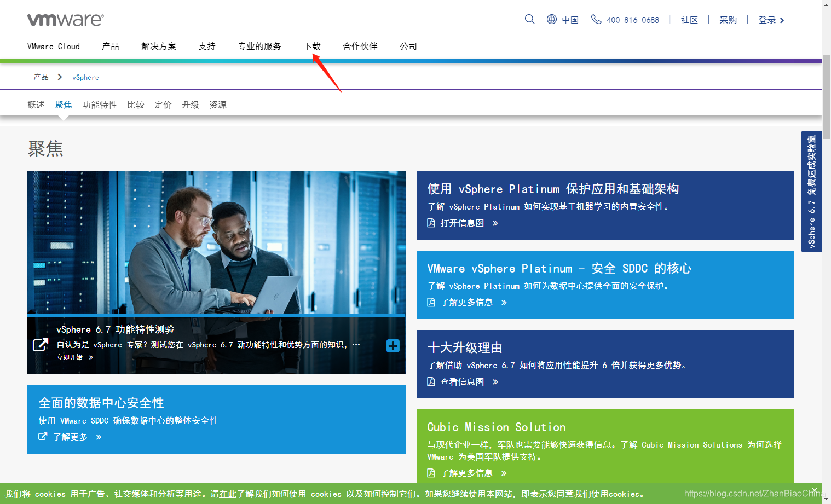Click the PDF icon in Cubic Mission Solution card
This screenshot has height=504, width=831.
coord(431,473)
